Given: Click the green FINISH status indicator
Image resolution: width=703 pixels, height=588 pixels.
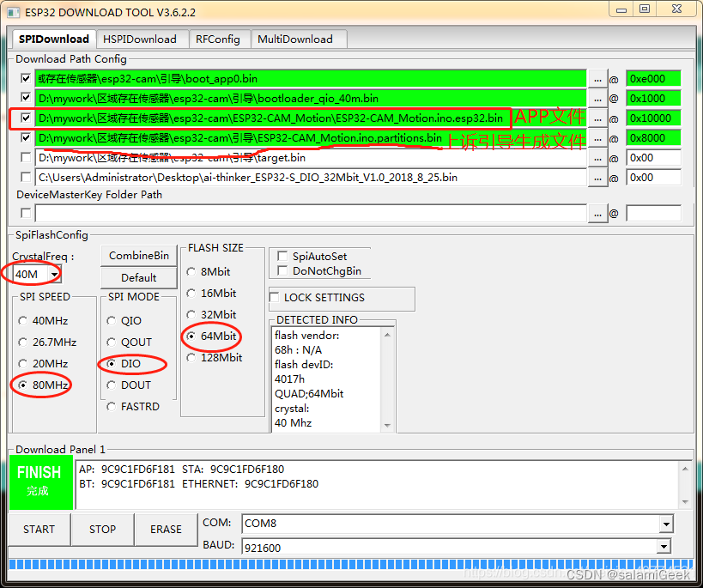Looking at the screenshot, I should pyautogui.click(x=41, y=482).
